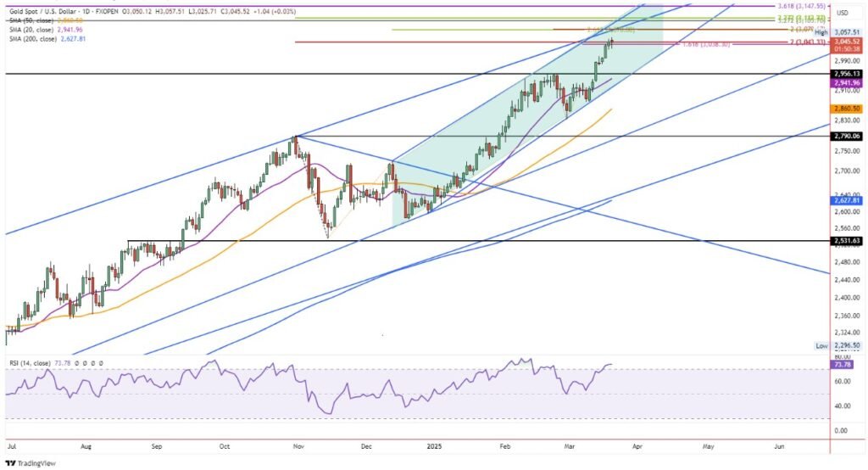Image resolution: width=868 pixels, height=470 pixels.
Task: Click the purple 2,941.96 SMA axis label
Action: tap(847, 83)
